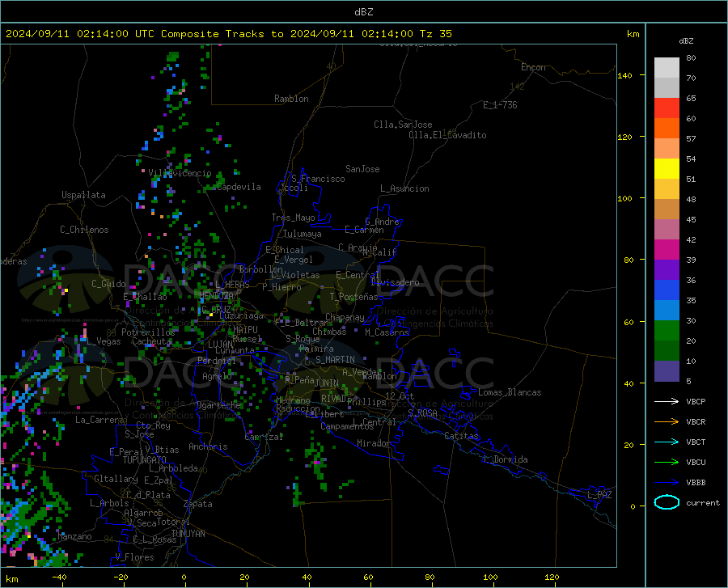Click the 'km' label at bottom-left axis
The height and width of the screenshot is (588, 728).
pos(11,579)
